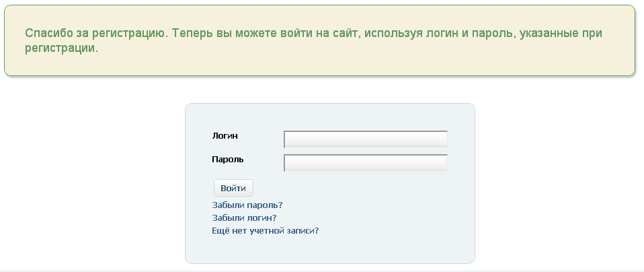Screen dimensions: 644x272
Task: Click the Войти login button
Action: click(x=233, y=188)
